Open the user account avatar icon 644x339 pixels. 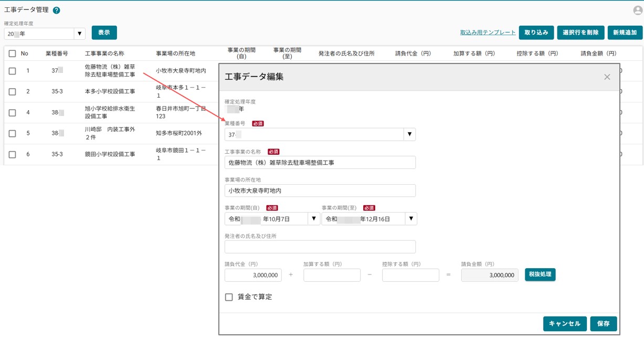click(x=638, y=10)
